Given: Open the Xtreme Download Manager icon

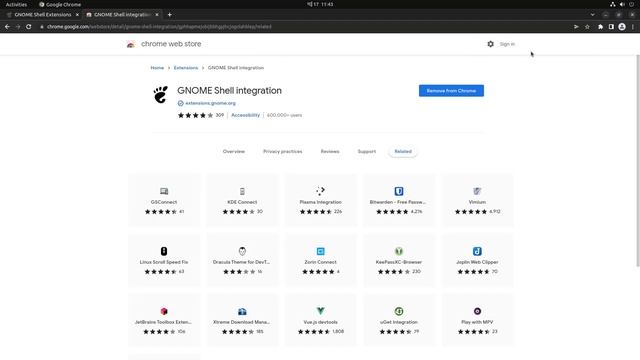Looking at the screenshot, I should click(x=242, y=311).
